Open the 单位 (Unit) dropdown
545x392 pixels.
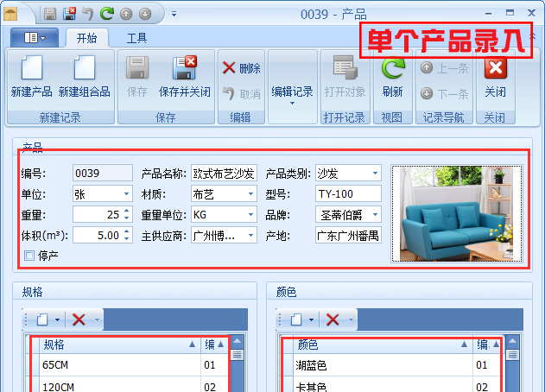click(x=126, y=193)
